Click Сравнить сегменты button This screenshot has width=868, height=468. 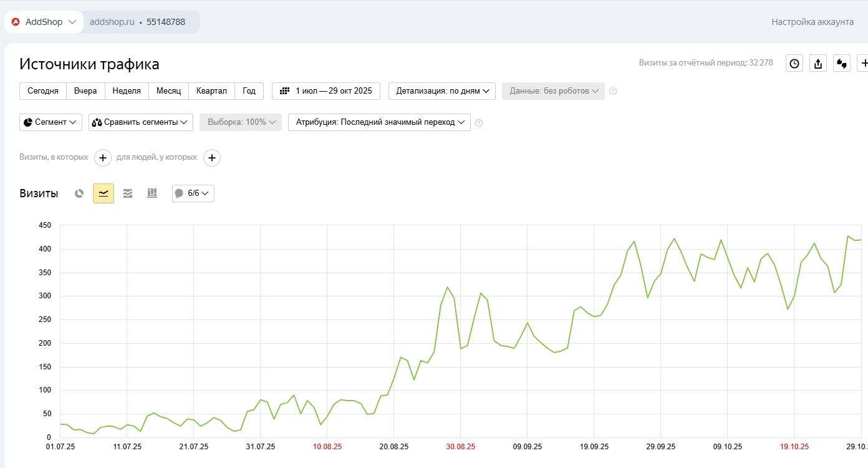[141, 122]
